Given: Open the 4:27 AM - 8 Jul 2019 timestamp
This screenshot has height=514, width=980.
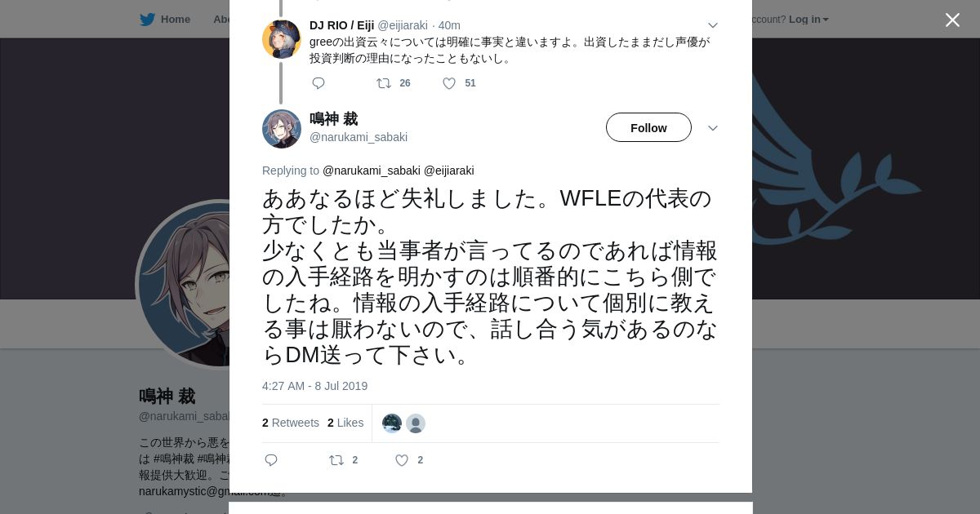Looking at the screenshot, I should click(x=314, y=386).
